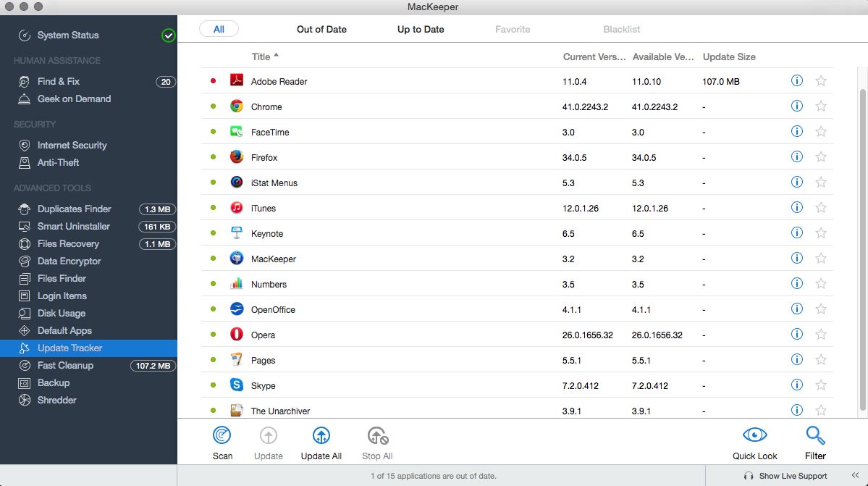Viewport: 868px width, 486px height.
Task: Open Fast Cleanup tool
Action: click(65, 365)
